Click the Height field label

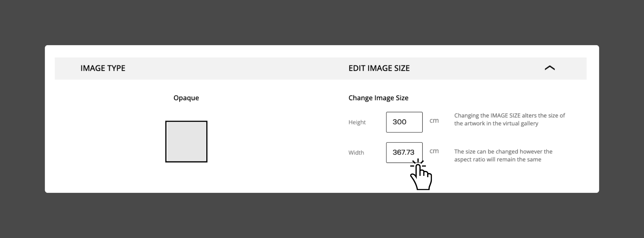coord(357,122)
